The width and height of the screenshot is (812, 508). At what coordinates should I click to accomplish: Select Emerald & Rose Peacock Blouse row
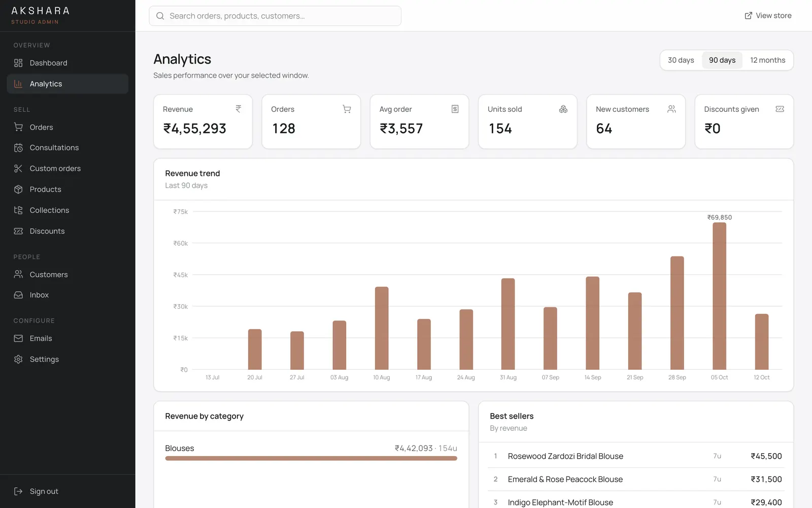pos(636,479)
